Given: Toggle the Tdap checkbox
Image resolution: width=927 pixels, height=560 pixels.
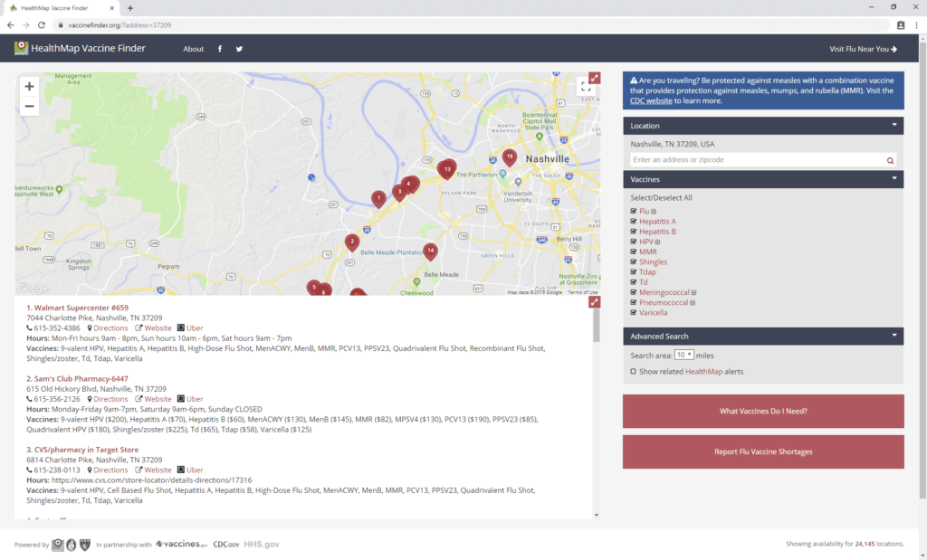Looking at the screenshot, I should pyautogui.click(x=633, y=271).
